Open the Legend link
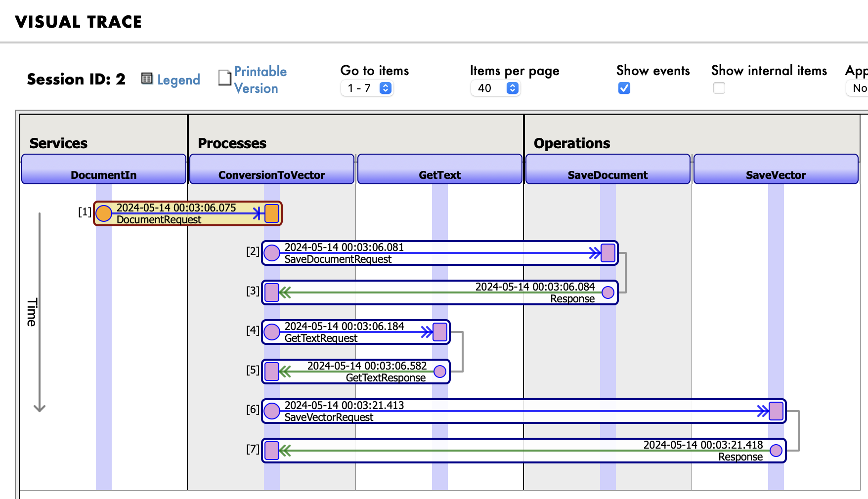This screenshot has width=868, height=499. (178, 80)
